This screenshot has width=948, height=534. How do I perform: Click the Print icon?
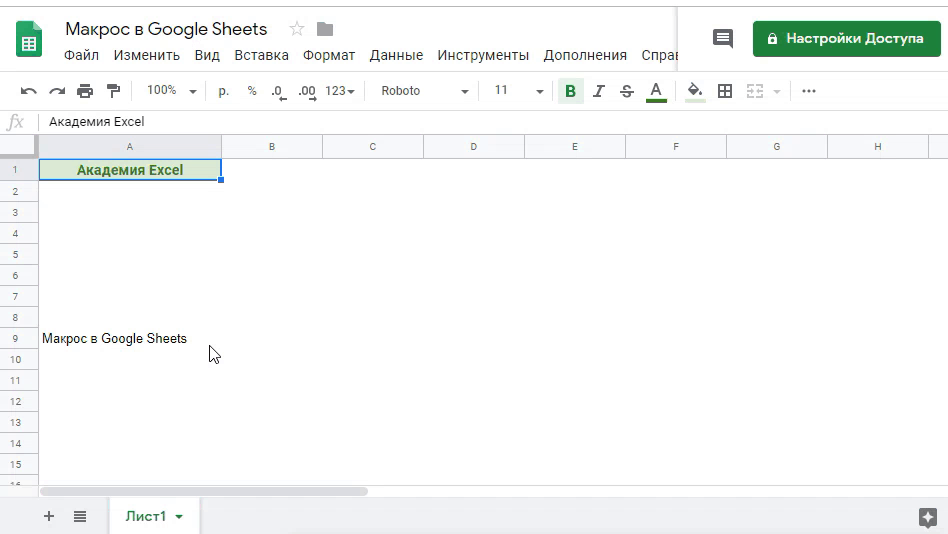coord(85,91)
